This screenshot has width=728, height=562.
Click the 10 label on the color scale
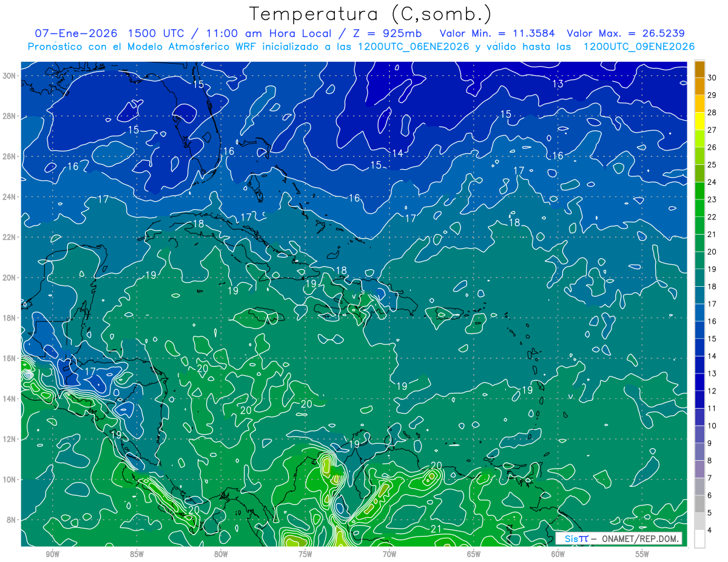(712, 426)
